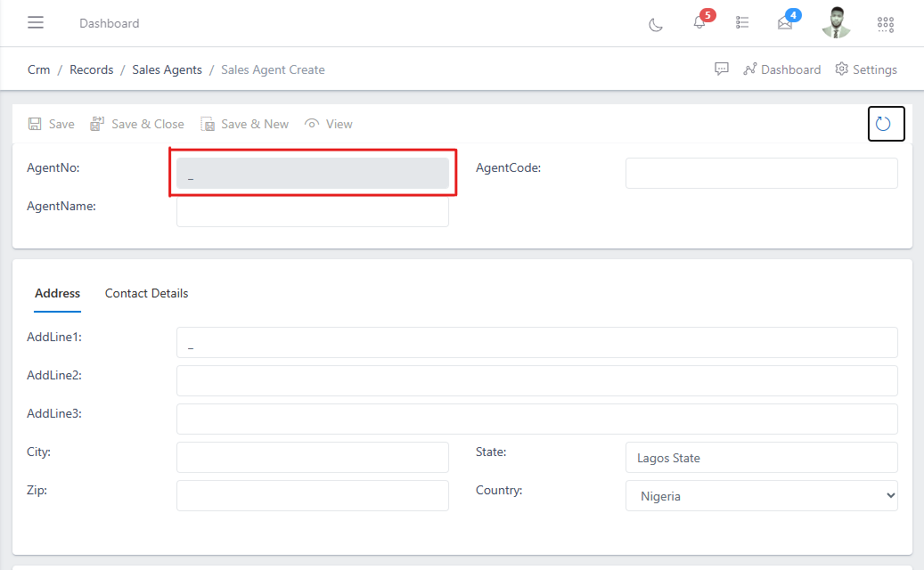Viewport: 924px width, 570px height.
Task: Open the Country dropdown
Action: tap(760, 495)
